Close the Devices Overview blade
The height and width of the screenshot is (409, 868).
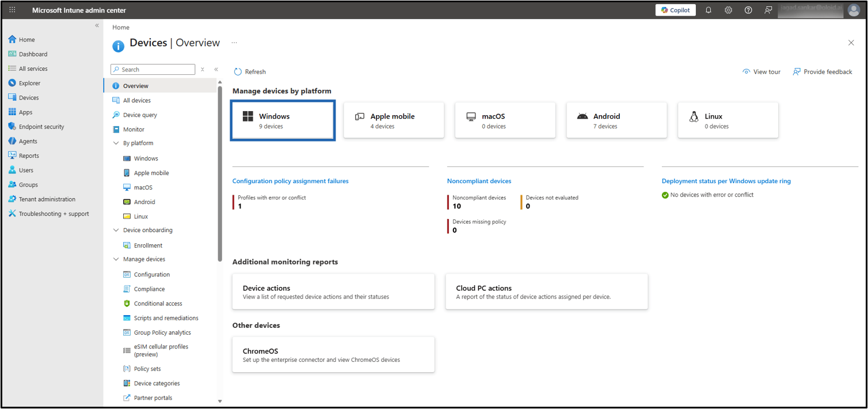click(x=851, y=43)
